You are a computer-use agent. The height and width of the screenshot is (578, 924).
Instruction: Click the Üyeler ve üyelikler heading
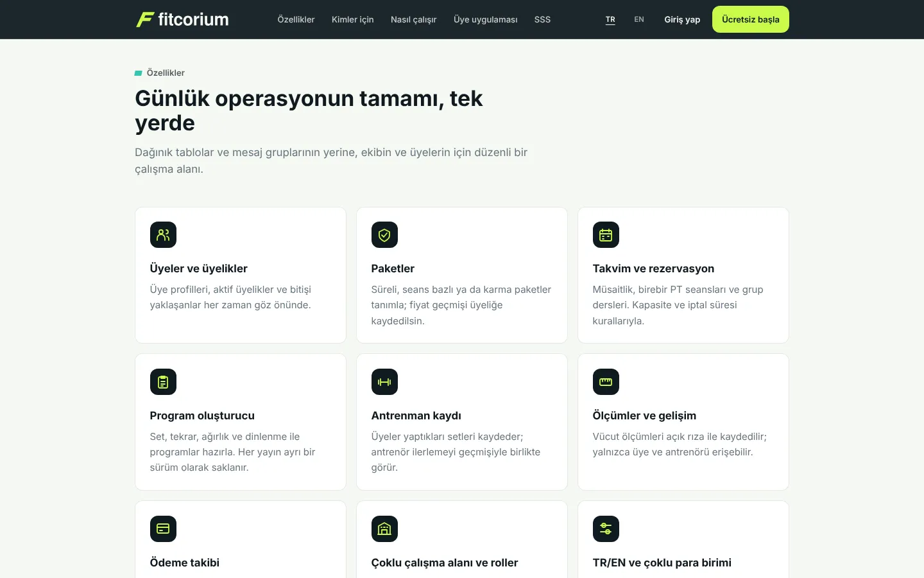coord(198,268)
